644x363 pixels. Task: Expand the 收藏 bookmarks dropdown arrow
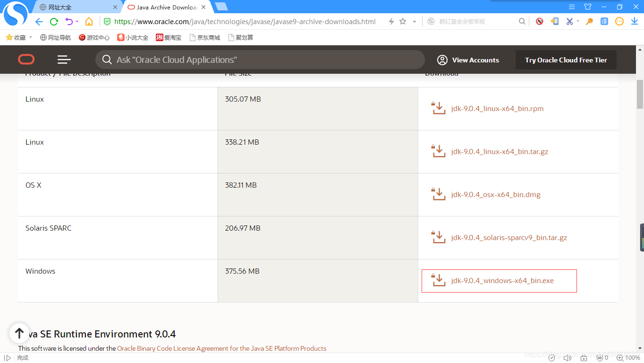click(x=31, y=37)
